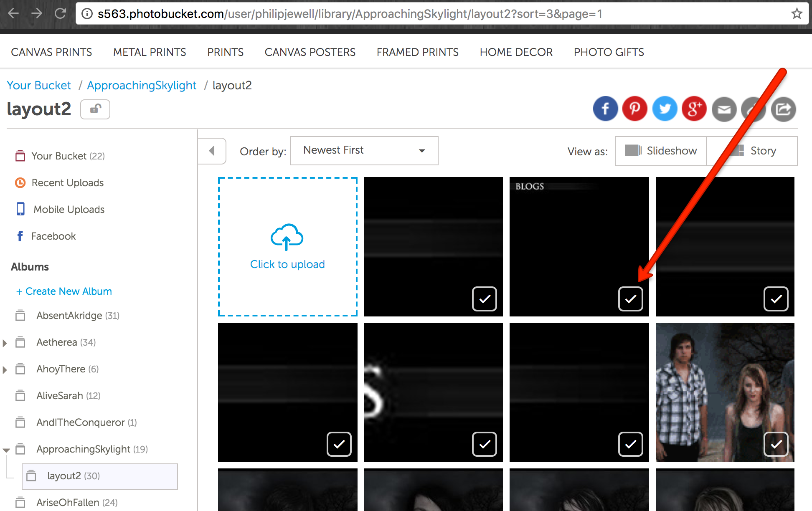Share album by email icon
Screen dimensions: 812x511
click(x=724, y=109)
